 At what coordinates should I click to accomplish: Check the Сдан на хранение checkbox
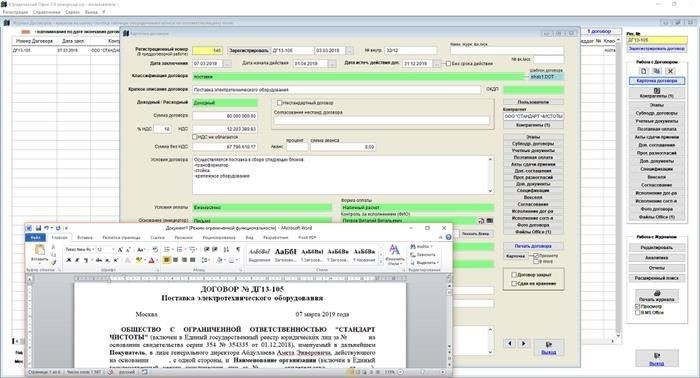point(514,283)
